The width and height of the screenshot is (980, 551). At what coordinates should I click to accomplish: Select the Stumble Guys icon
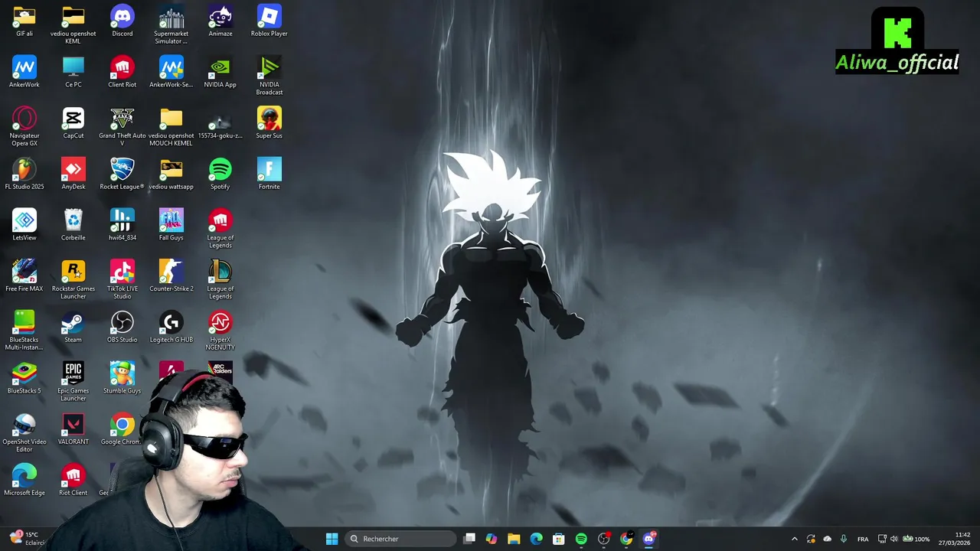(x=122, y=378)
